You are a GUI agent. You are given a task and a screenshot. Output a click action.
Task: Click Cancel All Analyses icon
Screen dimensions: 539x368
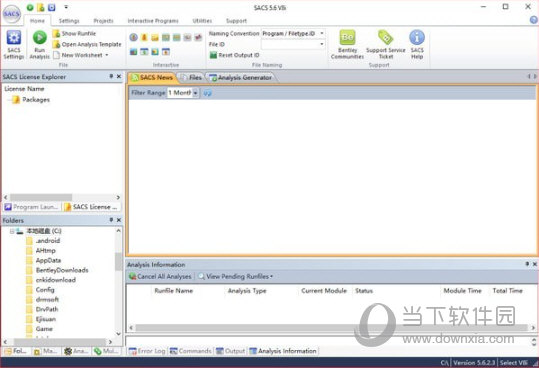tap(132, 276)
